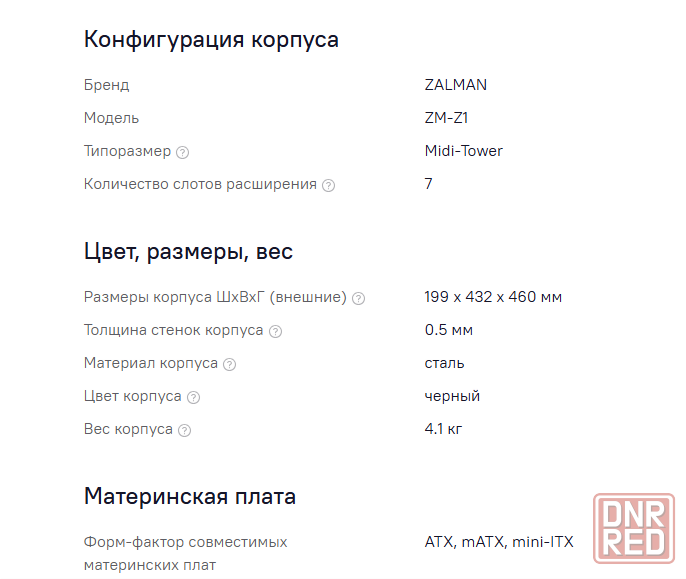
Task: Click question mark icon next to Вес корпуса
Action: pyautogui.click(x=185, y=431)
